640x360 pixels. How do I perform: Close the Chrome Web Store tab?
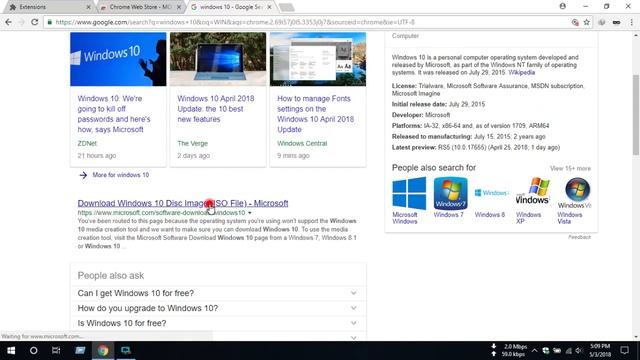coord(179,7)
